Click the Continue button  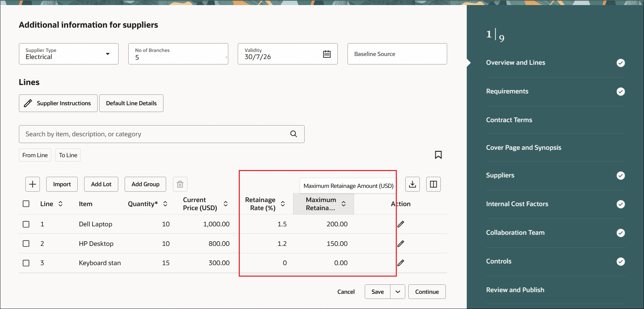pyautogui.click(x=427, y=292)
